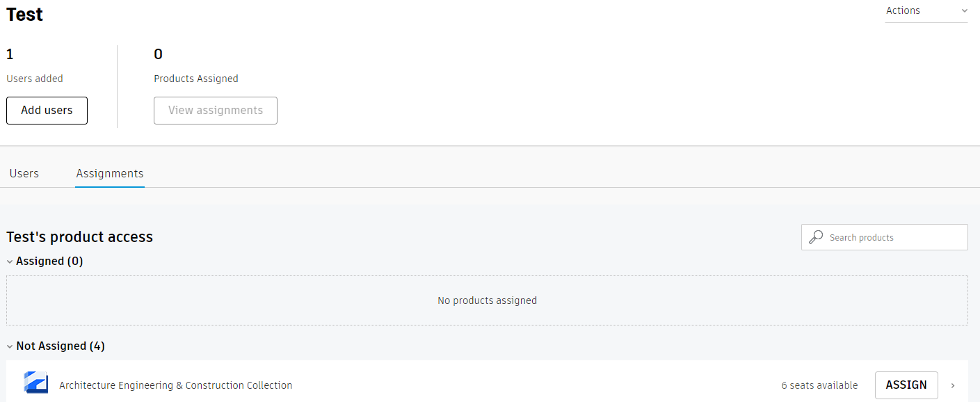Switch to the Users tab
Image resolution: width=980 pixels, height=402 pixels.
tap(24, 174)
